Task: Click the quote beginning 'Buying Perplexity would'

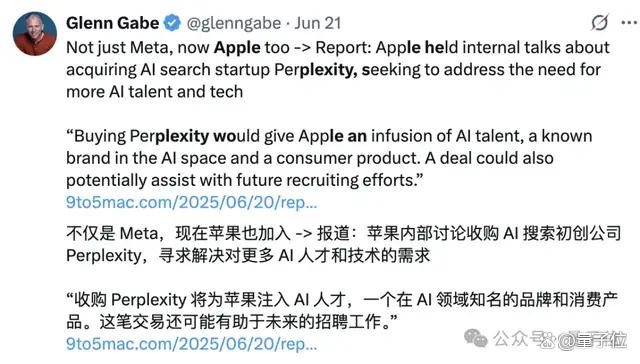Action: [x=329, y=158]
